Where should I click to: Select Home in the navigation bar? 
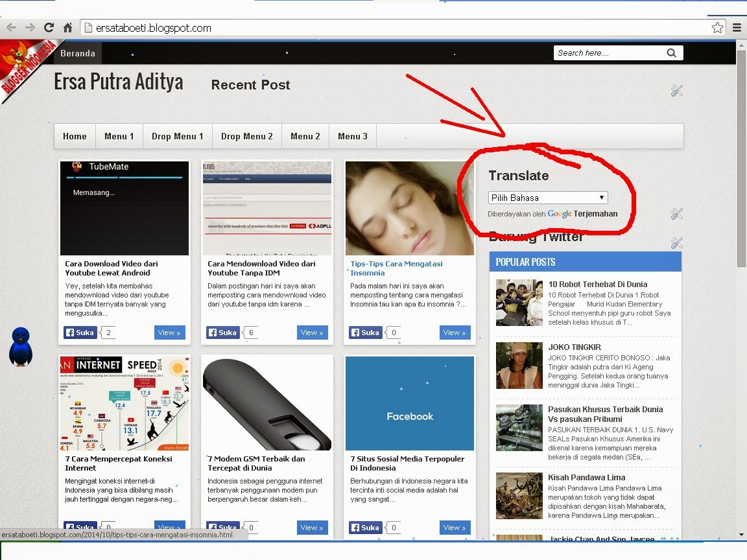pyautogui.click(x=75, y=136)
